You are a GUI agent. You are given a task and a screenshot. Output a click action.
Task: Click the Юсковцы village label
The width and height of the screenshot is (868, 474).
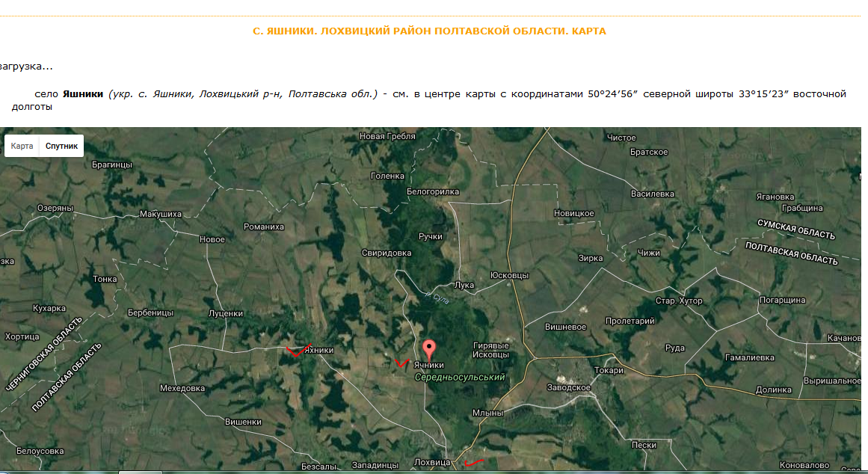[509, 275]
